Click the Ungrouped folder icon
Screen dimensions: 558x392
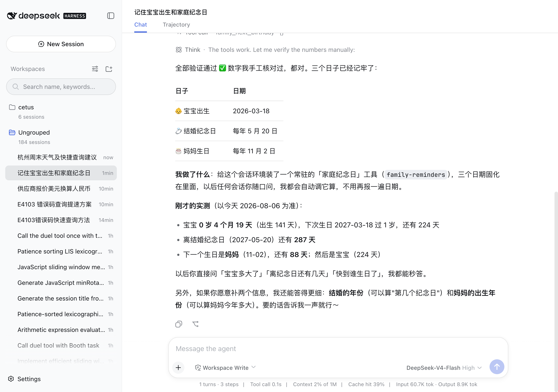tap(12, 132)
